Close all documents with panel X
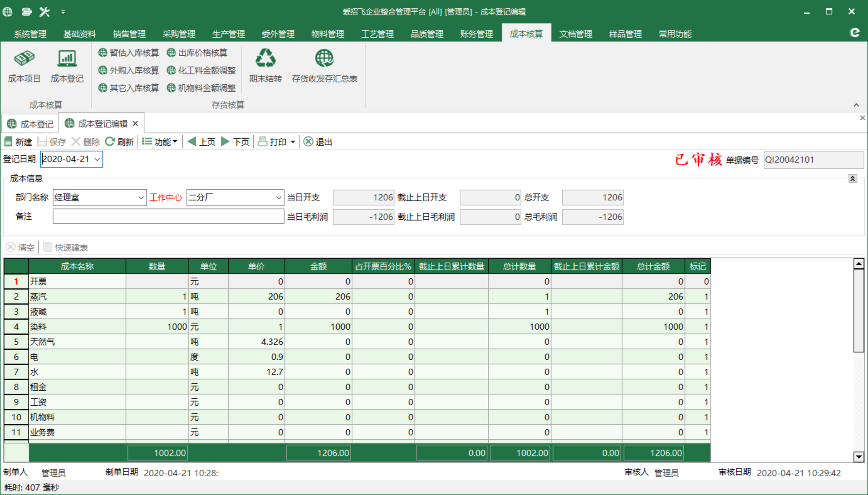 coord(862,118)
